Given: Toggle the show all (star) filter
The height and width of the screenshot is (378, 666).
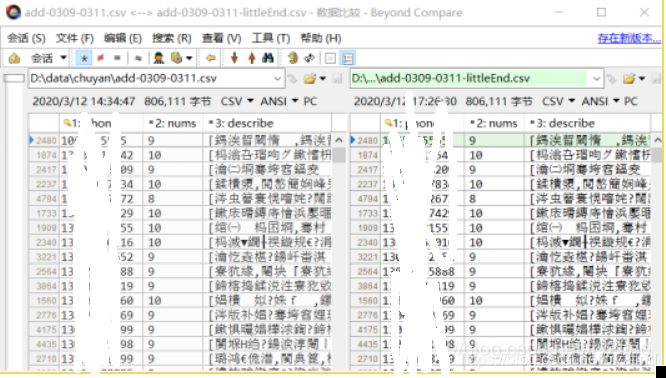Looking at the screenshot, I should [84, 58].
